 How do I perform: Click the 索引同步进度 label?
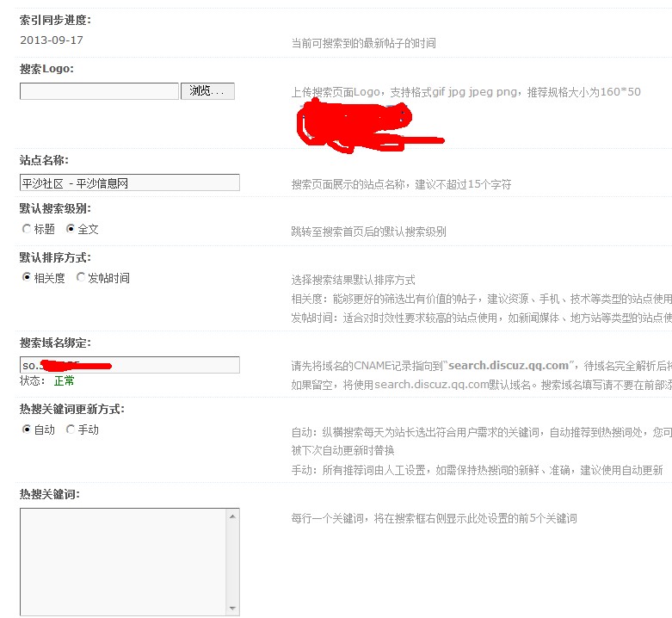(x=55, y=20)
